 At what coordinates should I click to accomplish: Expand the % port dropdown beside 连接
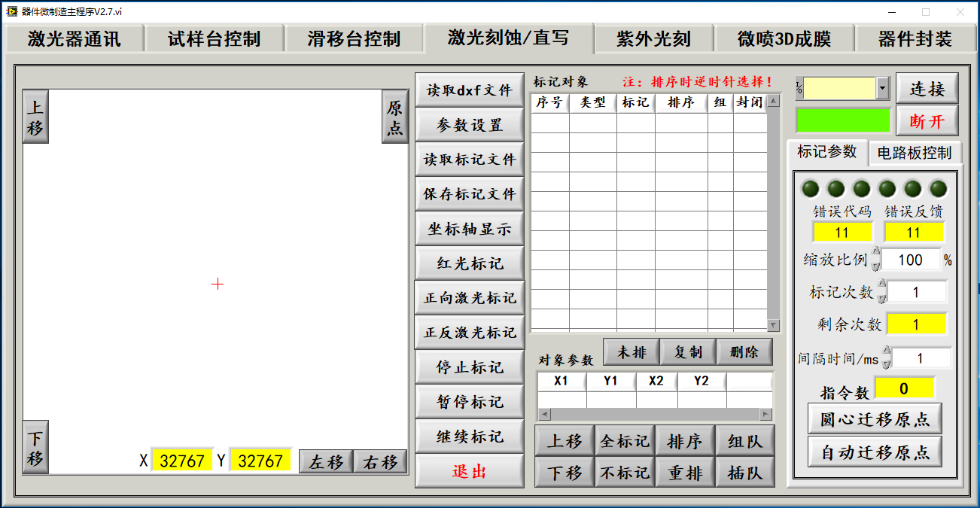click(x=883, y=89)
